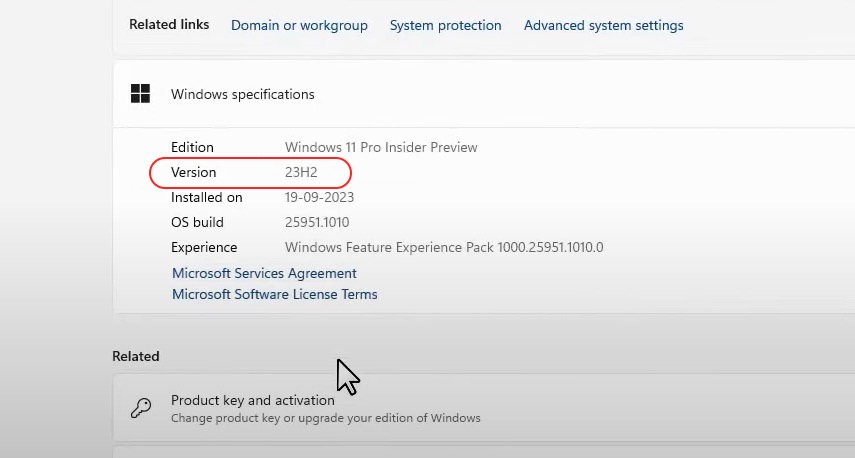Viewport: 855px width, 458px height.
Task: Select the Experience value Windows Feature Experience Pack
Action: [x=444, y=248]
